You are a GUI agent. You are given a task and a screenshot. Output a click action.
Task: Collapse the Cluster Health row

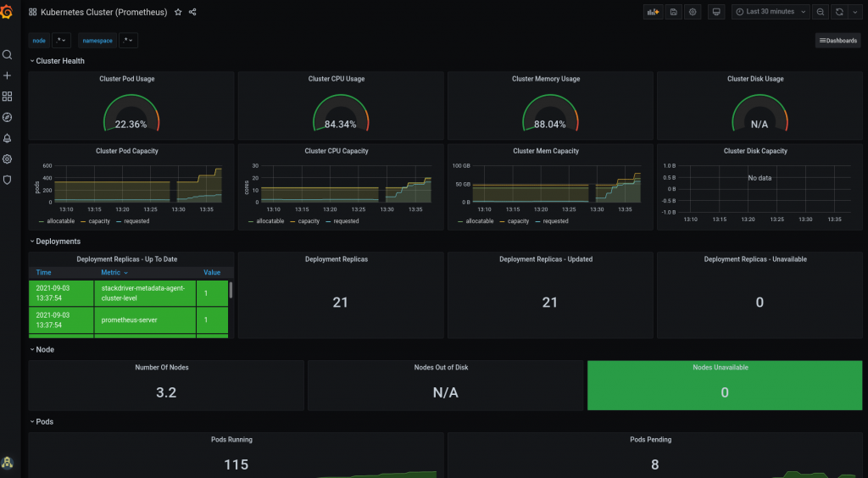(x=59, y=61)
